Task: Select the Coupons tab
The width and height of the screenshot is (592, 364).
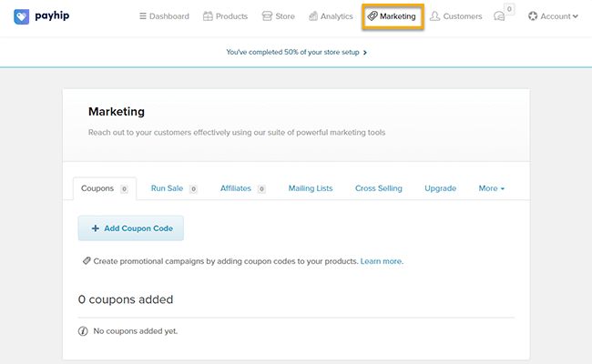Action: click(x=97, y=188)
